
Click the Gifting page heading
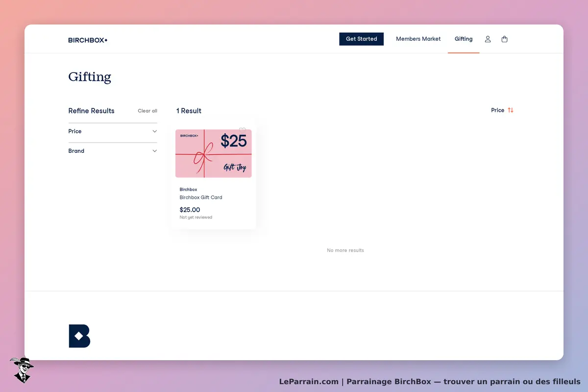click(90, 77)
